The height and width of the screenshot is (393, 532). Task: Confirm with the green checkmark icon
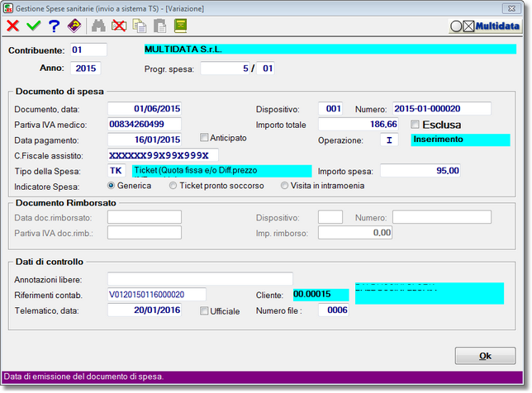34,26
